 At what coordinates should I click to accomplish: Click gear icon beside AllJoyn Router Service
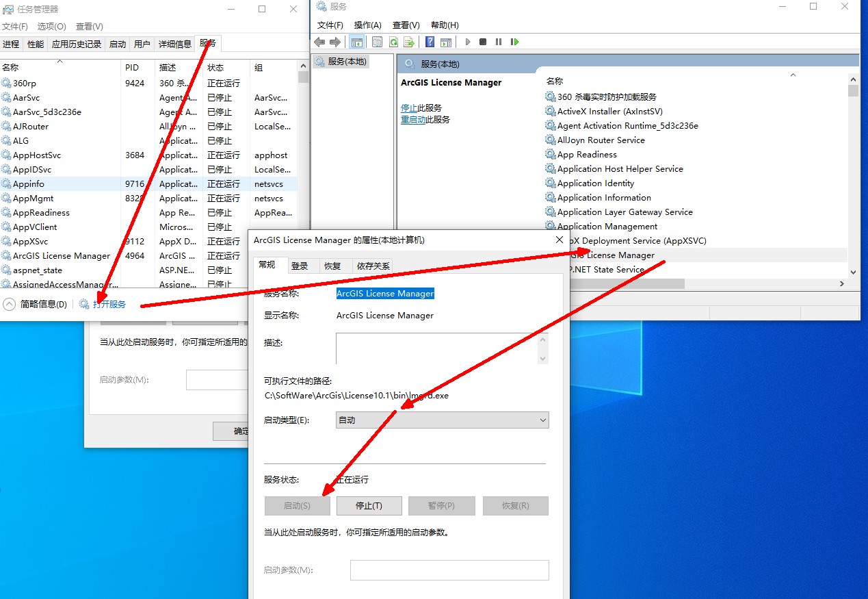pyautogui.click(x=550, y=140)
